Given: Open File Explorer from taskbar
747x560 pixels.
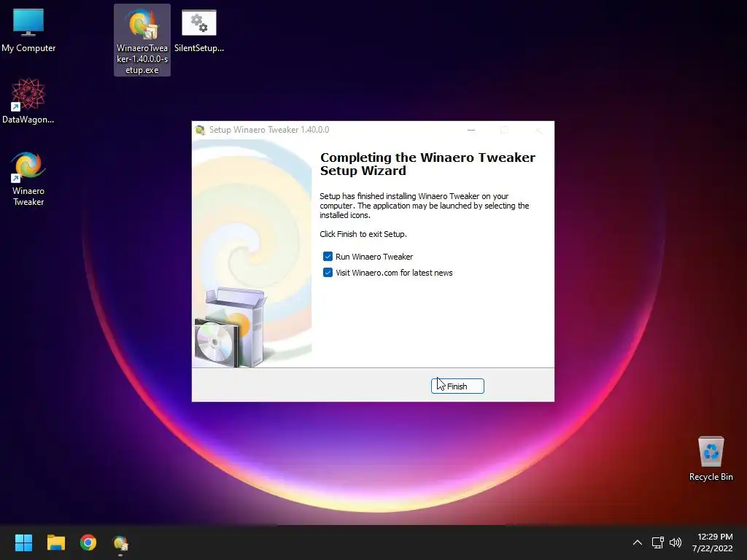Looking at the screenshot, I should point(55,542).
